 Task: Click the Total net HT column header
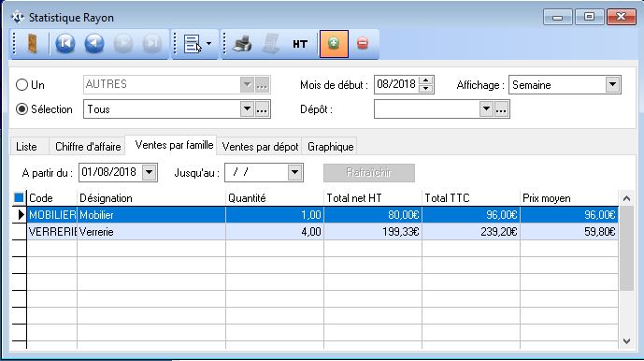373,198
